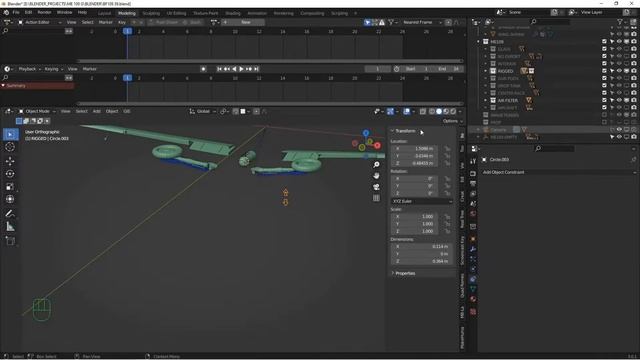Screen dimensions: 640x360
Task: Select the Annotate tool
Action: pos(10,213)
